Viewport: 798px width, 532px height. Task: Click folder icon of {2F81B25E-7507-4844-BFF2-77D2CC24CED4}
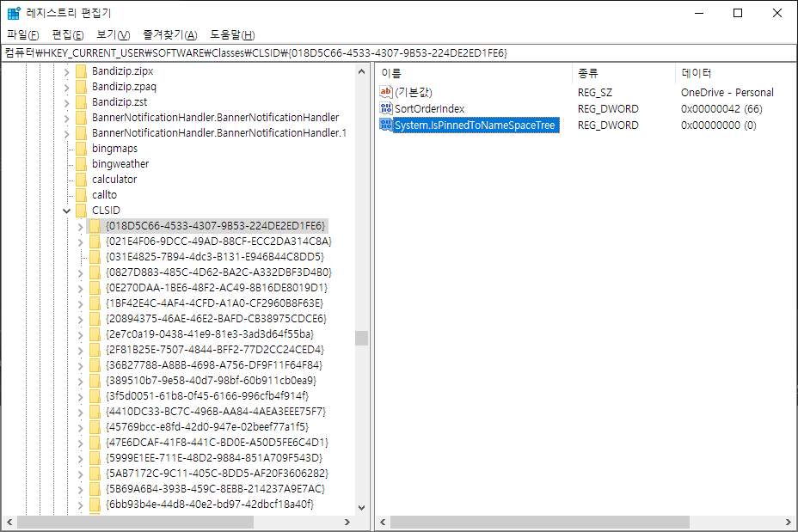pos(95,350)
